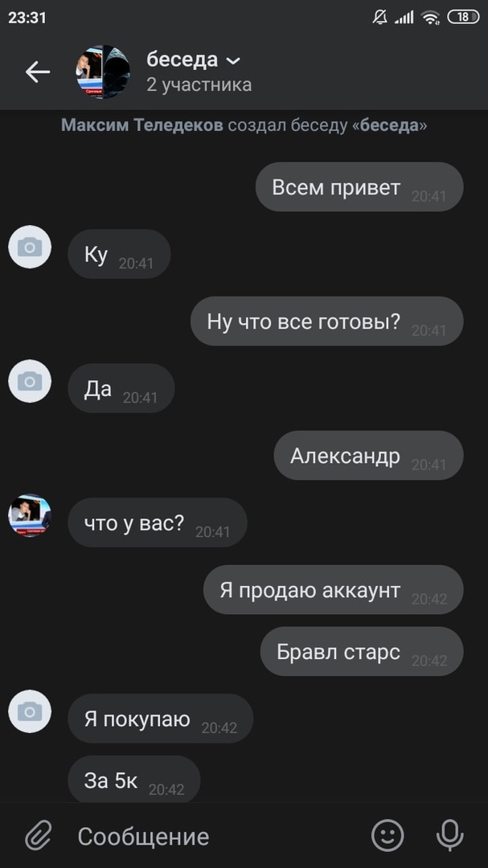
Task: Expand the chevron next to "беседа" title
Action: tap(234, 61)
